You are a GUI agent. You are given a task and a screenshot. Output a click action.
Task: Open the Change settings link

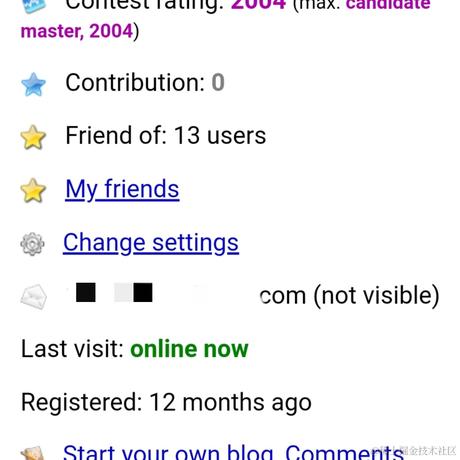point(151,243)
